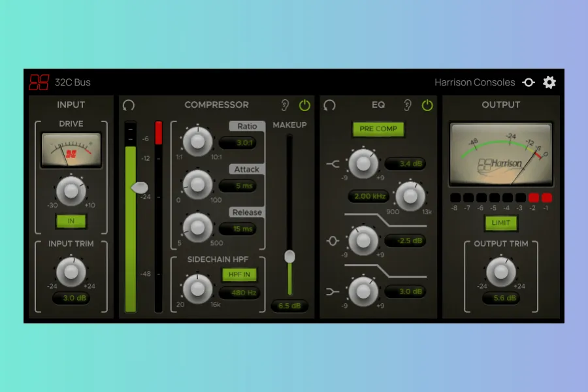Click the EQ ear listen icon
This screenshot has height=392, width=588.
(x=408, y=105)
